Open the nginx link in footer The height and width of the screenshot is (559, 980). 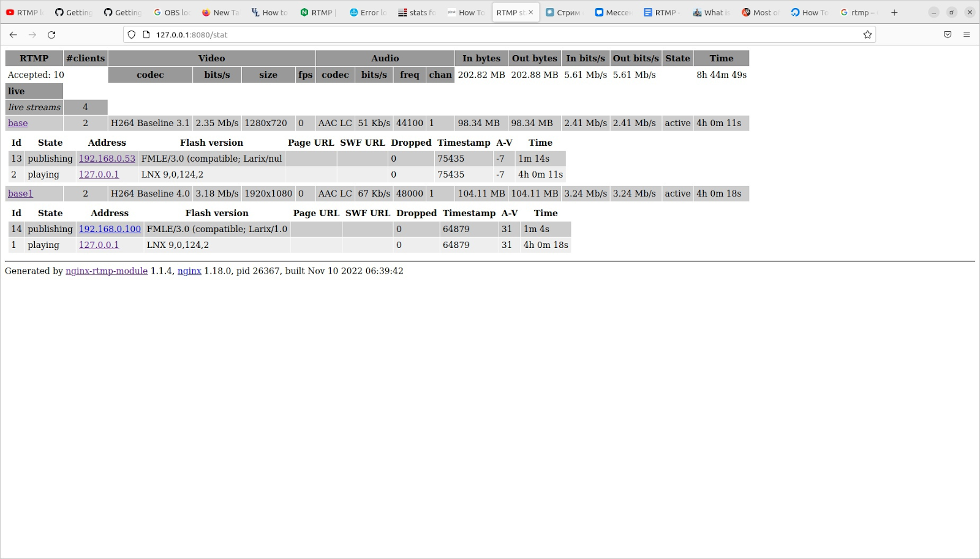pos(189,271)
